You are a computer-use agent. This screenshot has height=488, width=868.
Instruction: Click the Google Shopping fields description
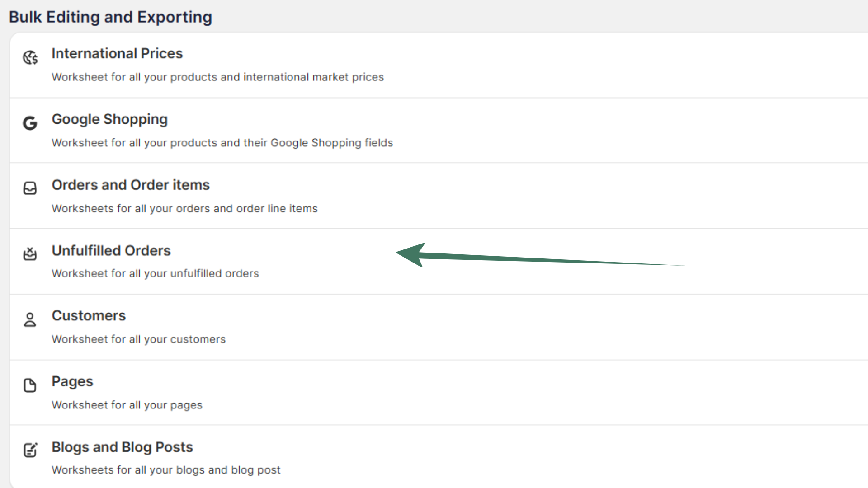(222, 143)
